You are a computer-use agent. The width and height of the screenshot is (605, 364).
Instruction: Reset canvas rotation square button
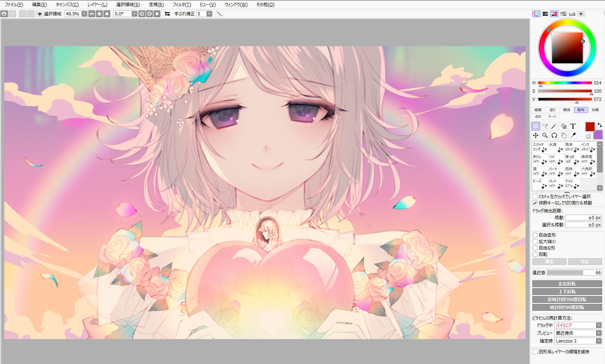(x=157, y=14)
